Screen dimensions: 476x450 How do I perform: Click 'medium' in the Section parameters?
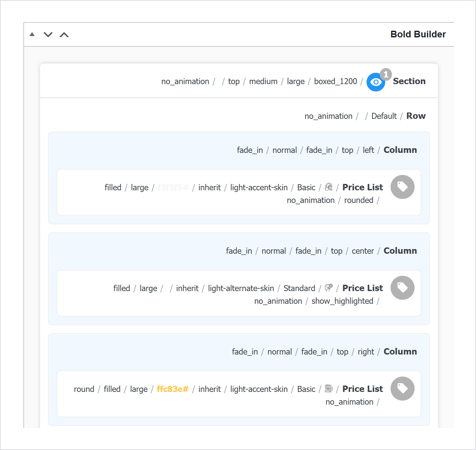pyautogui.click(x=263, y=81)
